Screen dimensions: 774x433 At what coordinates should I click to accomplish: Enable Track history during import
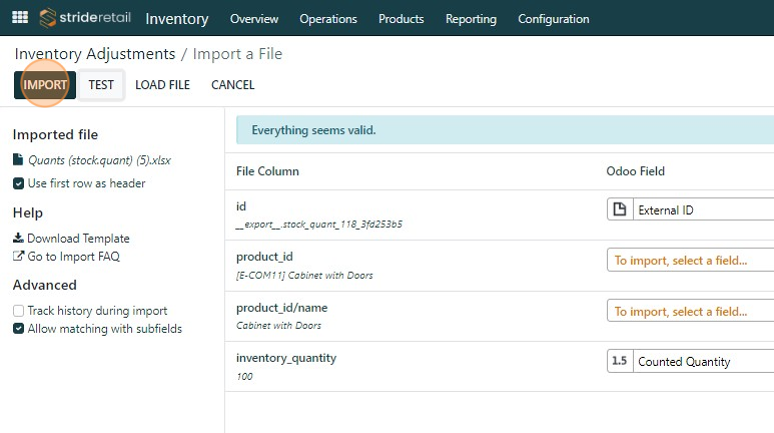(x=19, y=311)
